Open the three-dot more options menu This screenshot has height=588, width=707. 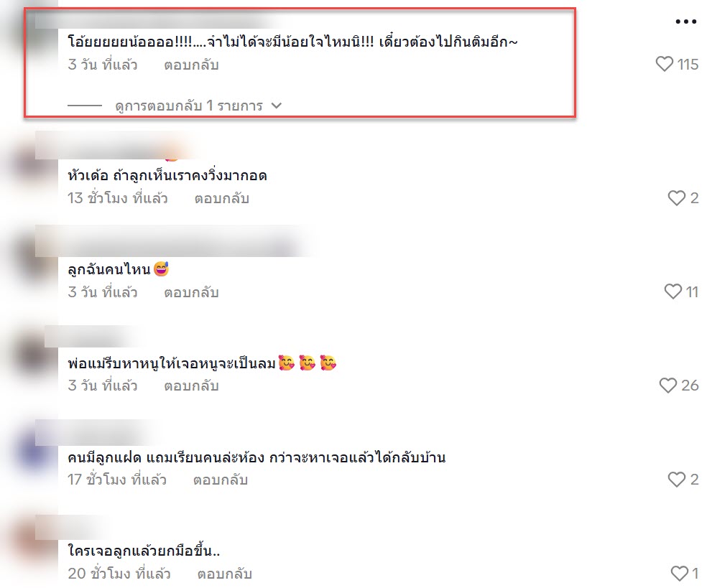pyautogui.click(x=686, y=21)
